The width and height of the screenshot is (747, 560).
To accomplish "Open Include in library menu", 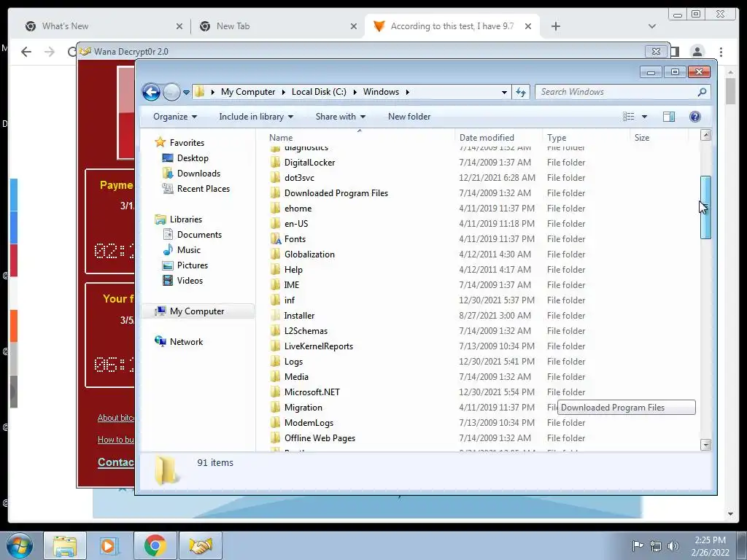I will pyautogui.click(x=256, y=117).
